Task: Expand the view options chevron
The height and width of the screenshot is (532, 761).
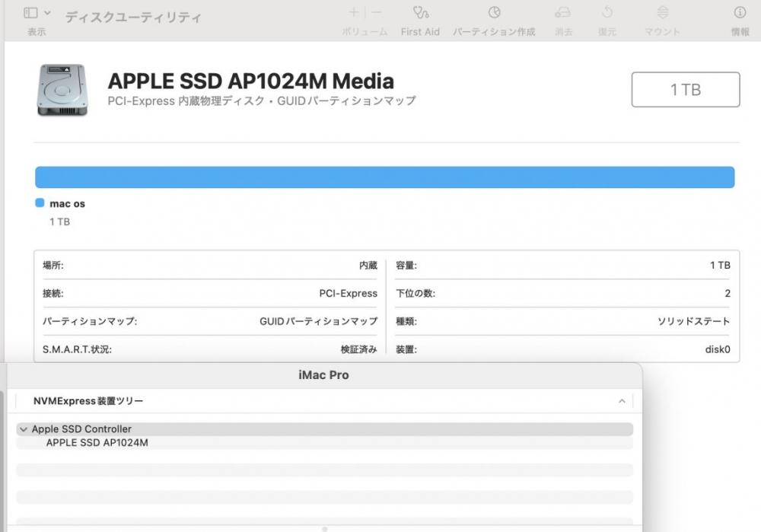Action: click(x=47, y=13)
